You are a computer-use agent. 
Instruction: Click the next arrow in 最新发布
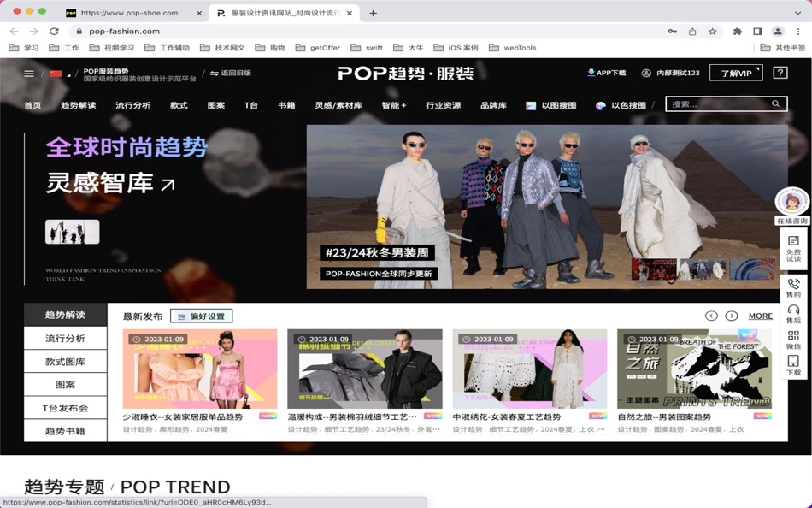[731, 316]
